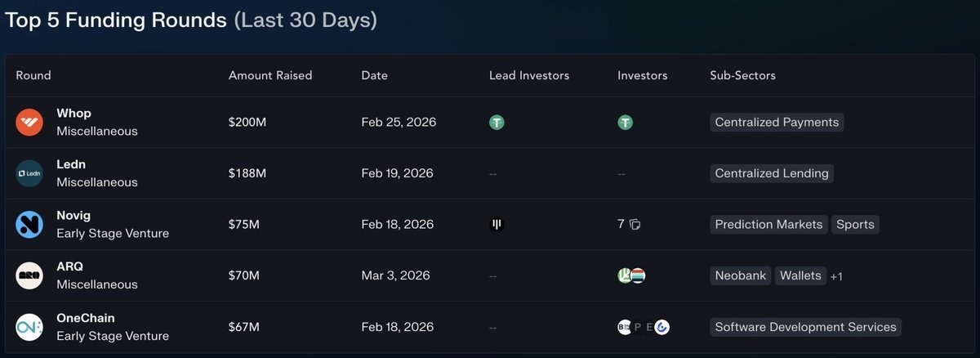
Task: Select the Prediction Markets tag
Action: [x=768, y=225]
